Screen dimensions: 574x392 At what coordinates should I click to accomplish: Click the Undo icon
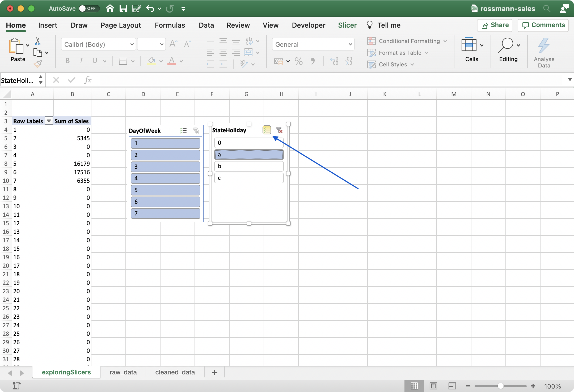[150, 8]
